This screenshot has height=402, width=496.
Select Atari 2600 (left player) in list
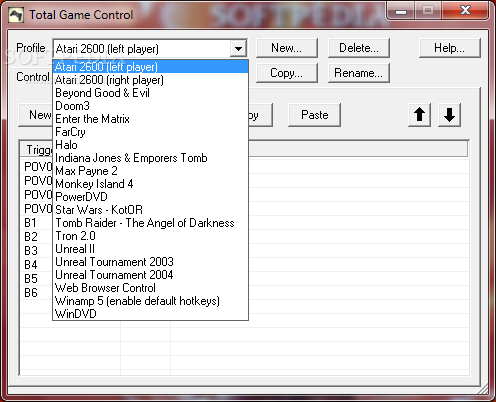150,67
